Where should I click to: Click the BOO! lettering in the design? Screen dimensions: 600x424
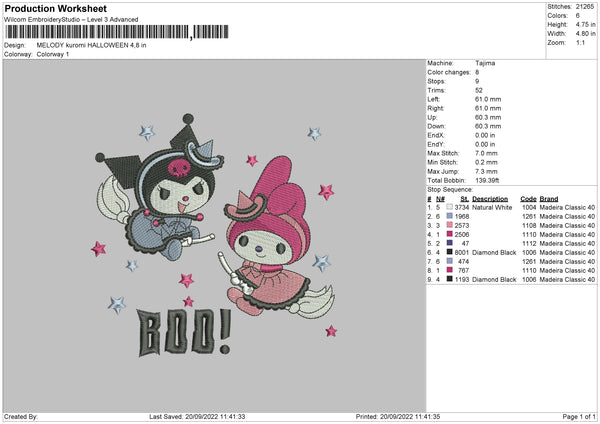pyautogui.click(x=184, y=332)
